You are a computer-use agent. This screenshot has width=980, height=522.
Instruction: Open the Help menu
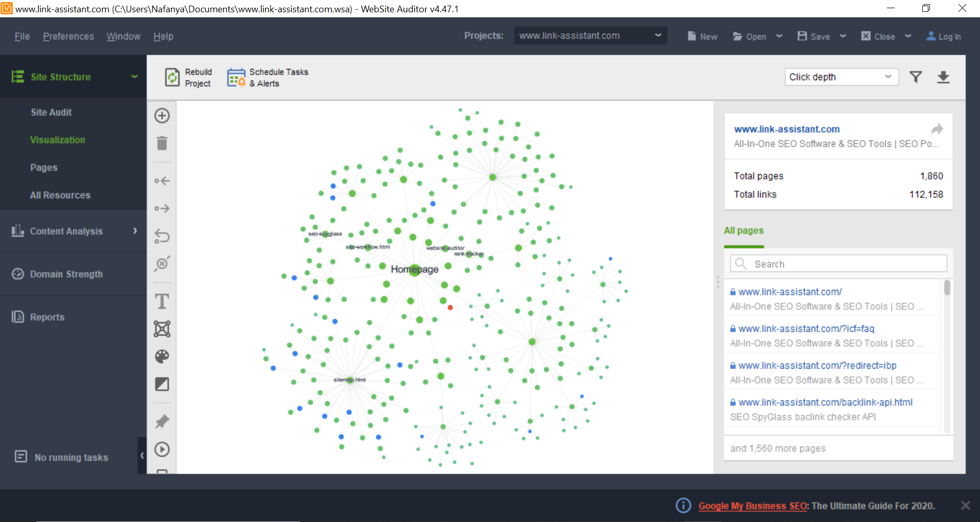coord(163,36)
